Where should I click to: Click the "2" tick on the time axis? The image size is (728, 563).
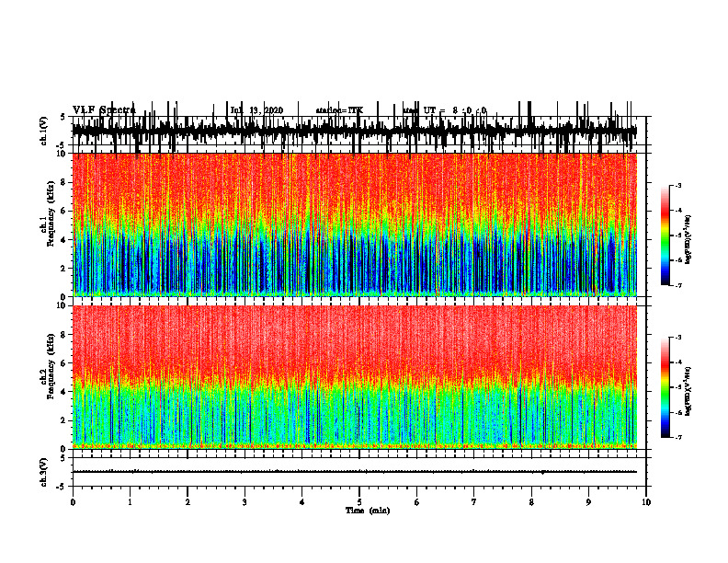(x=188, y=502)
